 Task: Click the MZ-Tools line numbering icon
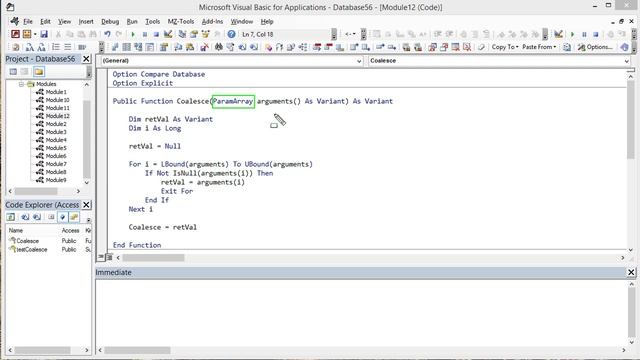coord(56,47)
